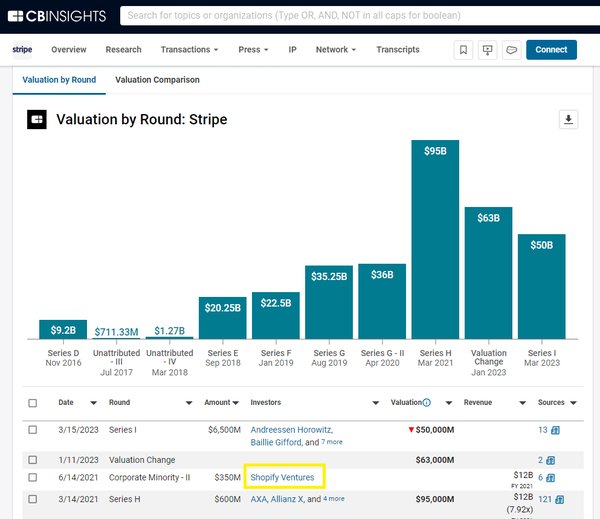Click the $63,000M valuation cell

click(x=435, y=460)
